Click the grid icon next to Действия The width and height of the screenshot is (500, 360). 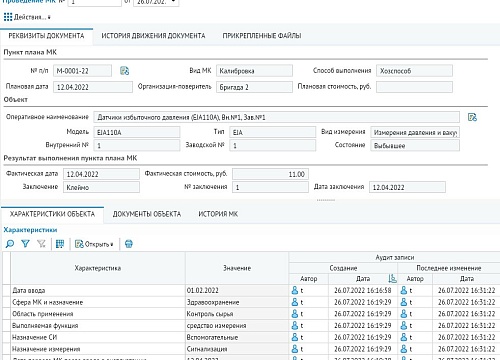pyautogui.click(x=8, y=17)
